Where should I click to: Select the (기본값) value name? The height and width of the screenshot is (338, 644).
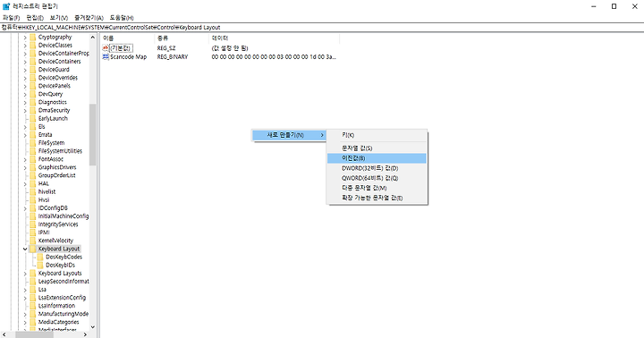coord(121,48)
